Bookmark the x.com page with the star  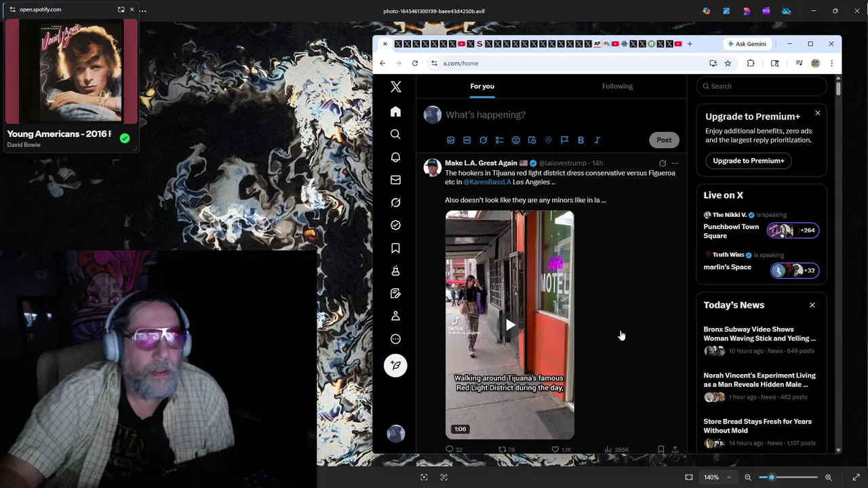pos(728,63)
